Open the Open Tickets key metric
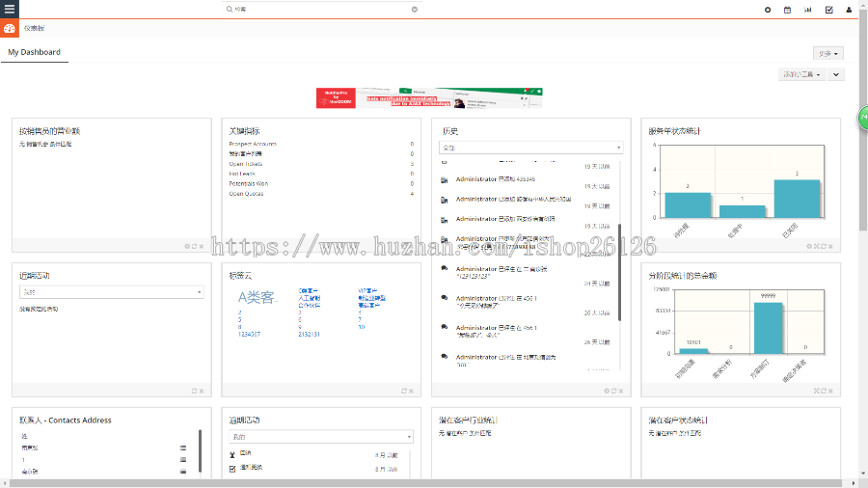 point(246,164)
